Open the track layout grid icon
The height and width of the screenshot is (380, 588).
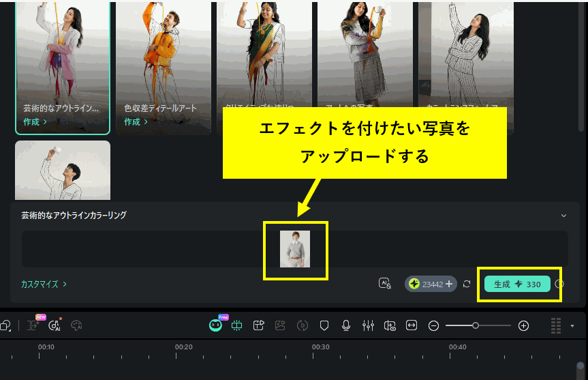tap(556, 325)
